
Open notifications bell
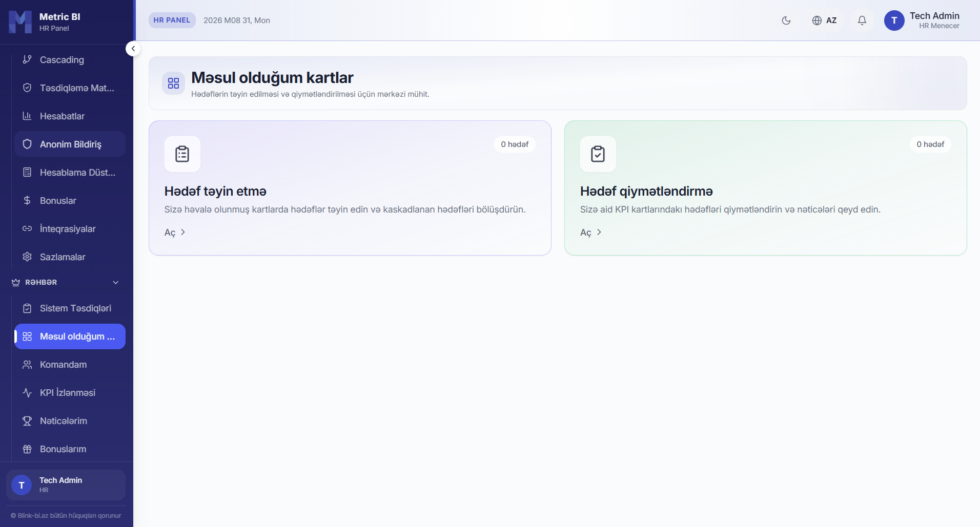pyautogui.click(x=862, y=20)
